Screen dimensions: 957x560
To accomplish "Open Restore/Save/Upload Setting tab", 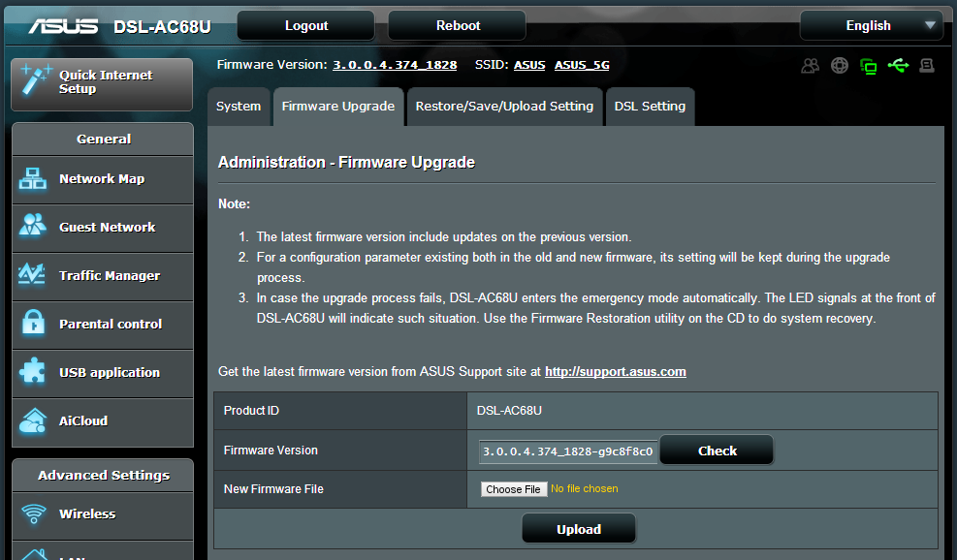I will (x=504, y=107).
